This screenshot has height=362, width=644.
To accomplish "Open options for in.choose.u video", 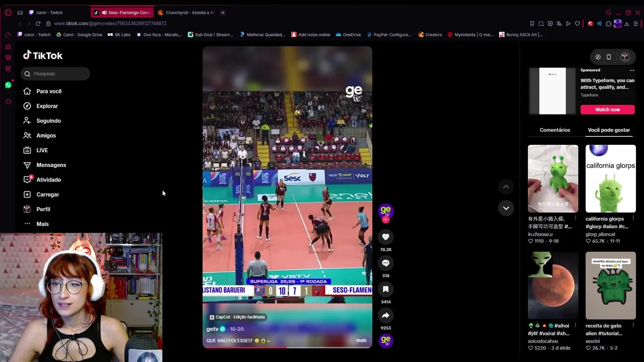I will coord(576,219).
